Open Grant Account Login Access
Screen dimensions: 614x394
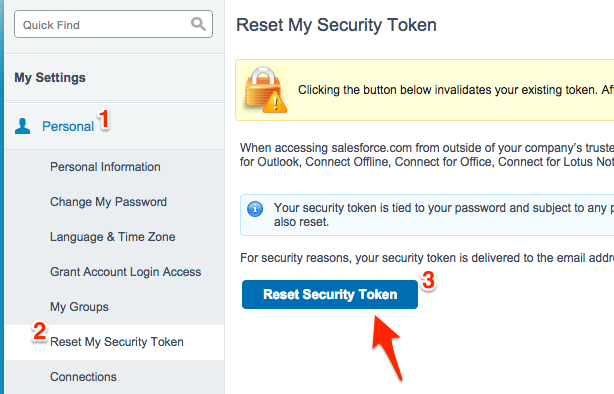point(126,272)
